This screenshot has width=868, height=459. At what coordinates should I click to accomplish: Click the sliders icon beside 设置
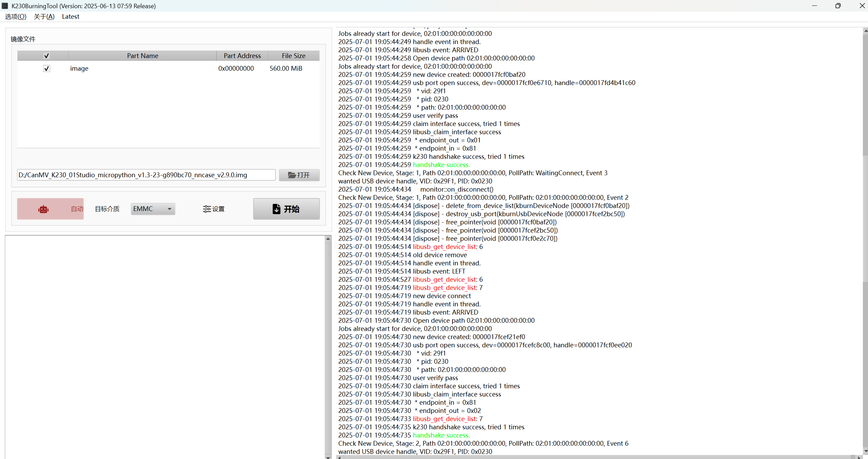pos(207,209)
